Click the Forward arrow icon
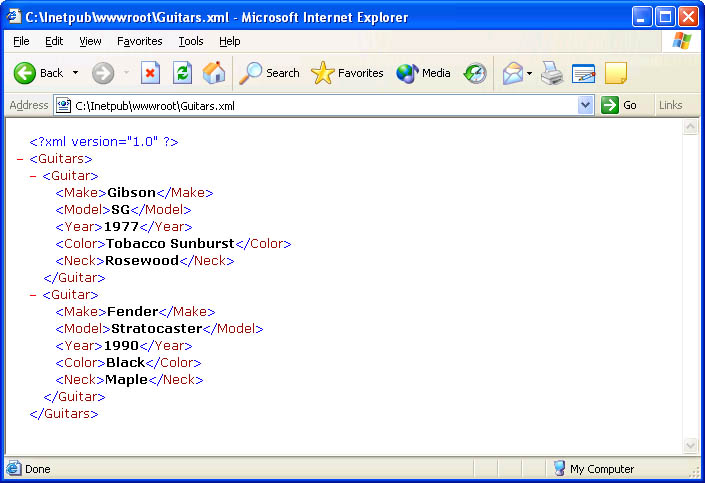 (x=103, y=73)
